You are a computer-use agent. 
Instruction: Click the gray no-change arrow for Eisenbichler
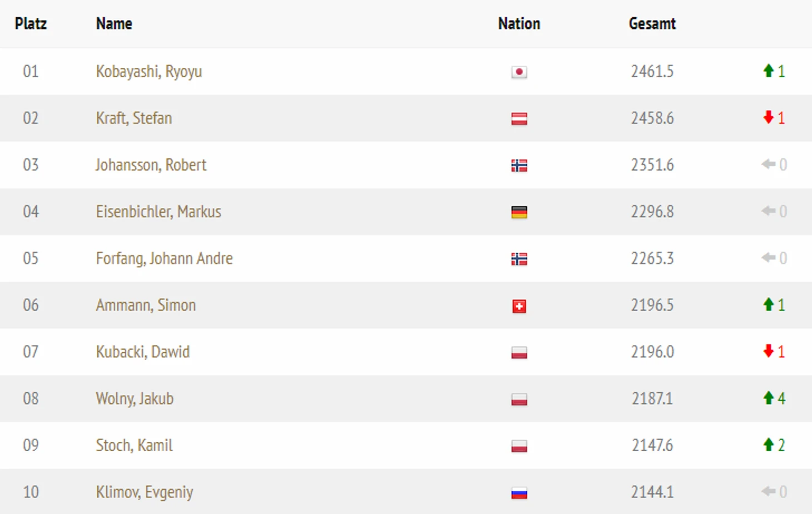point(769,211)
